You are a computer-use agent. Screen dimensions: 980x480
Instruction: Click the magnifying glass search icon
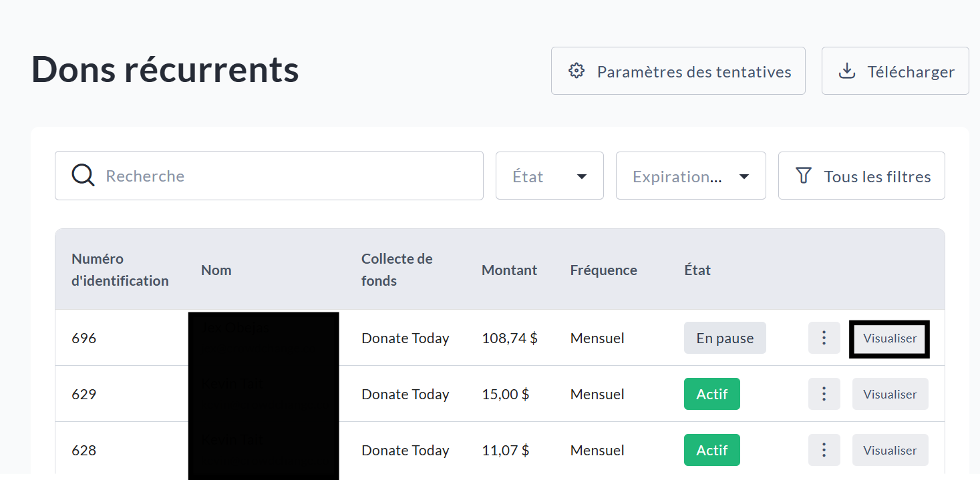pyautogui.click(x=83, y=176)
